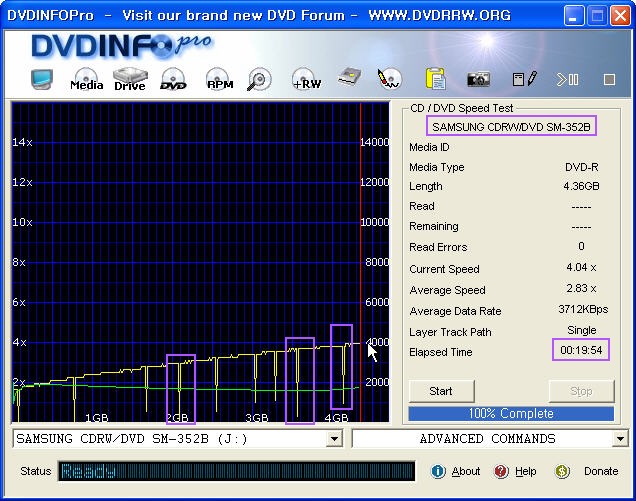Click the Donate link
636x501 pixels.
[x=601, y=471]
